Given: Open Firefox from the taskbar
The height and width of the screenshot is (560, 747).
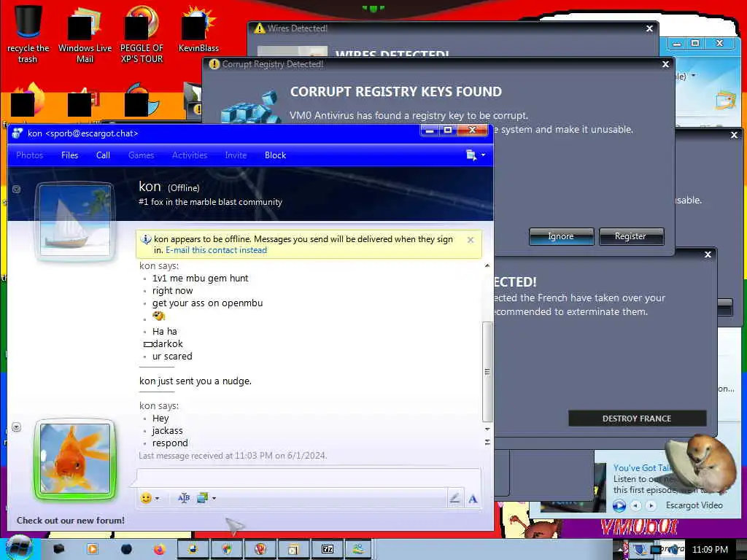Looking at the screenshot, I should tap(159, 550).
